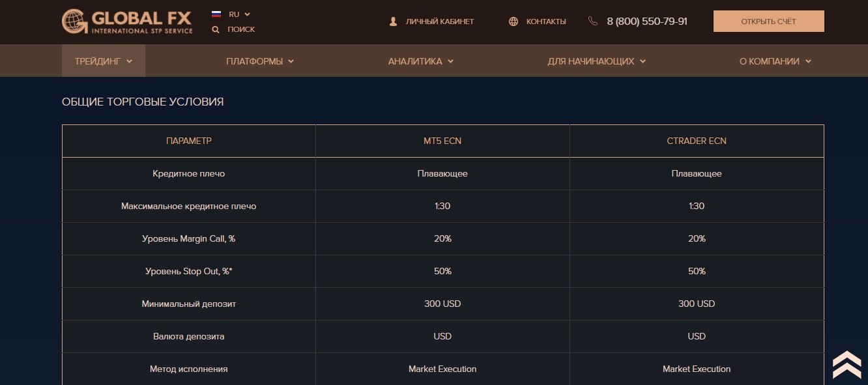
Task: Click the ОТКРЫТЬ СЧЁТ button
Action: [768, 21]
